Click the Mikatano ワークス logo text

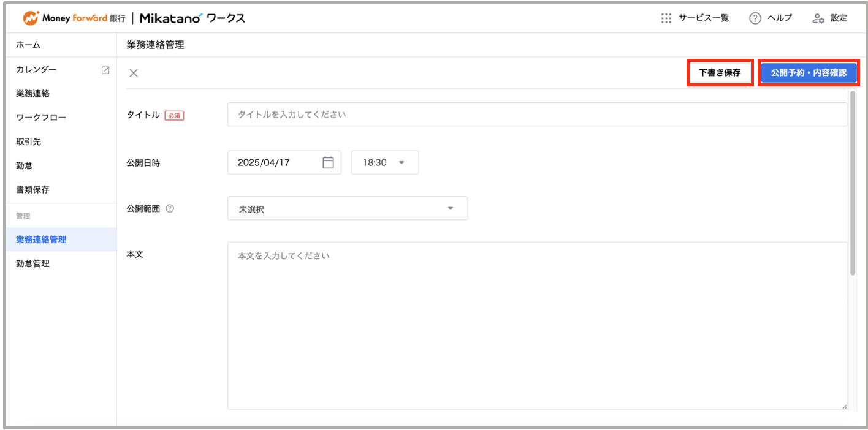192,18
